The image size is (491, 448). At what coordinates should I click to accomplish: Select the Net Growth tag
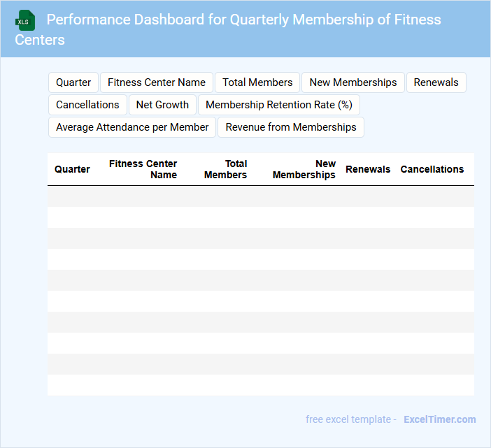click(x=162, y=105)
